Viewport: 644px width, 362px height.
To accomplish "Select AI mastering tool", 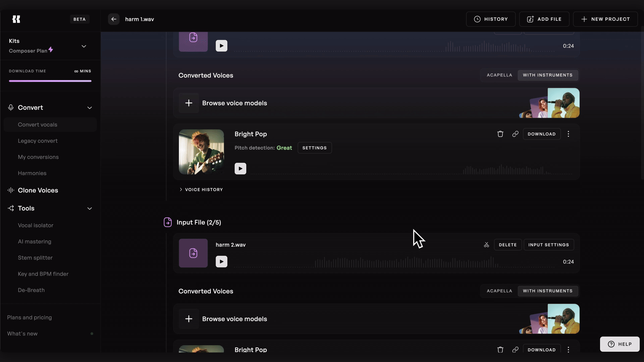I will (35, 242).
